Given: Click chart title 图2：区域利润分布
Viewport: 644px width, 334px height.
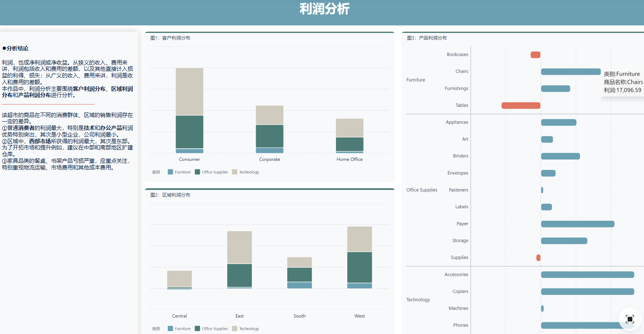Looking at the screenshot, I should point(170,195).
